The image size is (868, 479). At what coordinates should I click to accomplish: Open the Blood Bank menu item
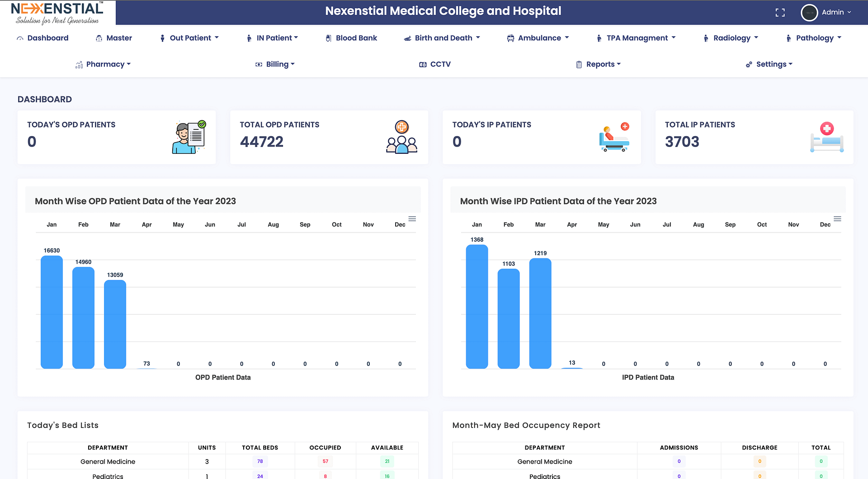point(351,38)
